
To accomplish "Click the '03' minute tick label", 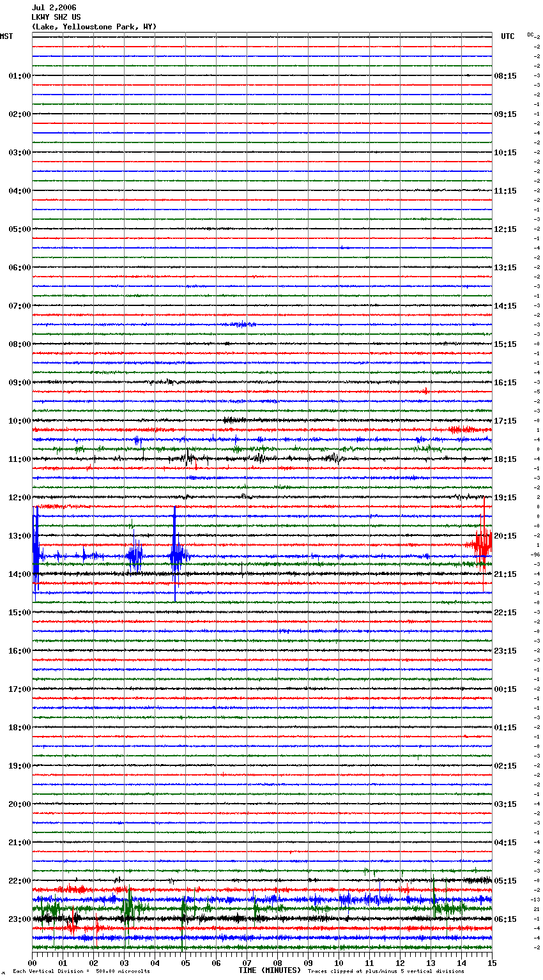I will [125, 963].
